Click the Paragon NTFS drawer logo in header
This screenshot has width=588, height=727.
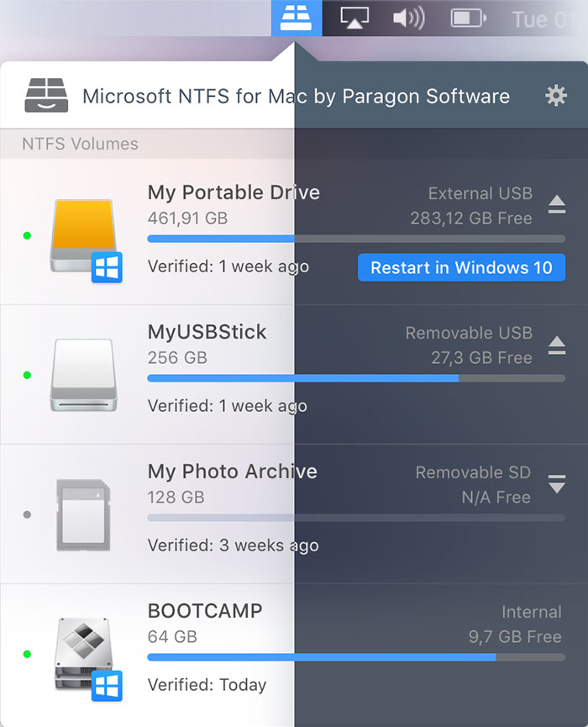(46, 96)
